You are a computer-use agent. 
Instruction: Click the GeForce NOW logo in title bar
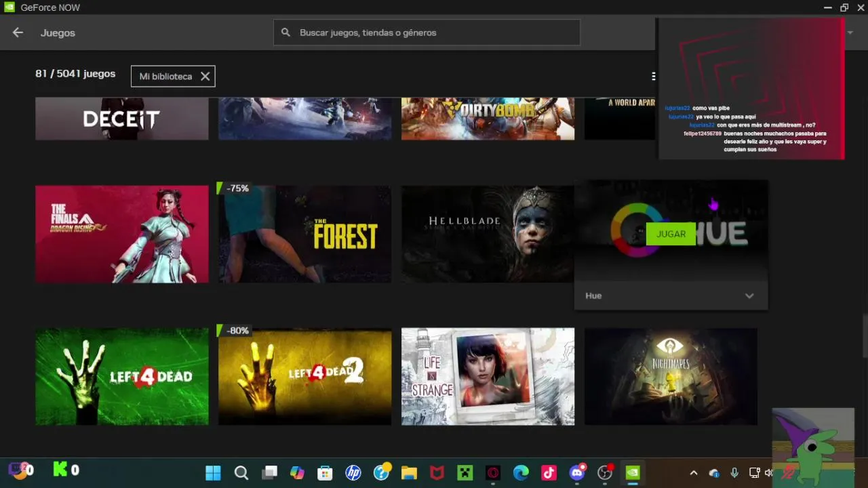9,7
